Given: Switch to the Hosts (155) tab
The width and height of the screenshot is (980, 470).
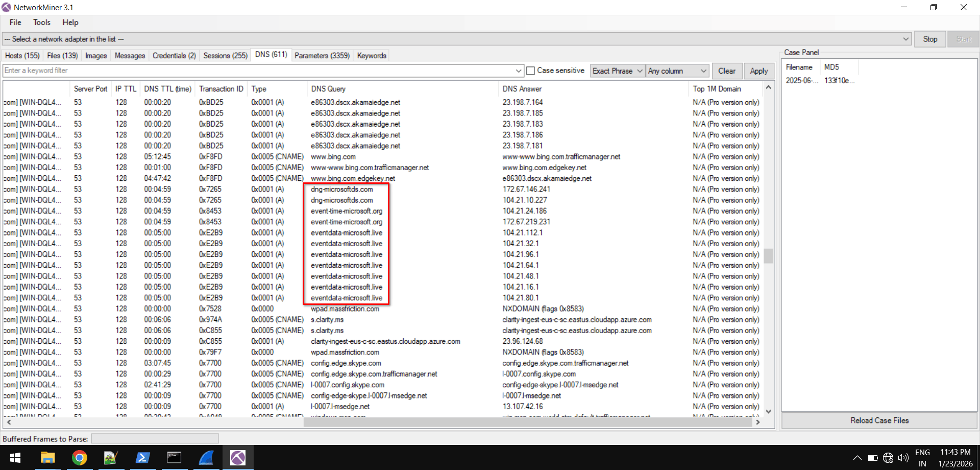Looking at the screenshot, I should pos(22,55).
